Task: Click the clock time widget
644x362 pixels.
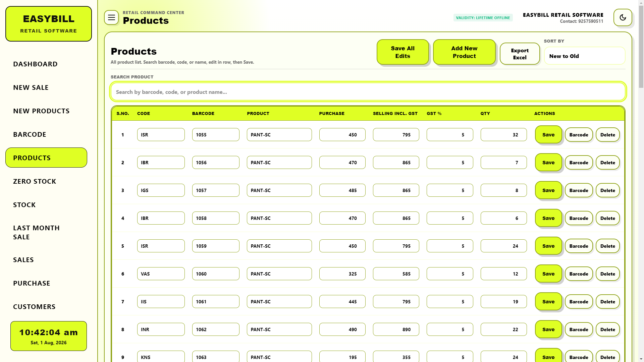Action: coord(49,336)
